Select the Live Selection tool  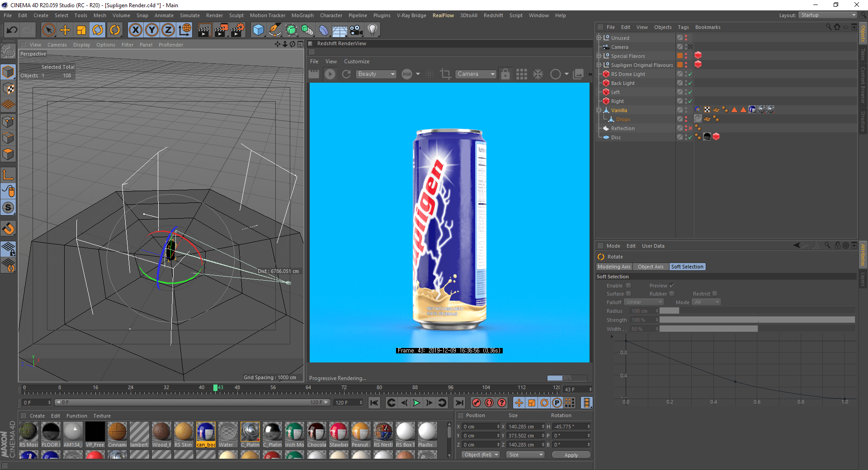click(48, 30)
